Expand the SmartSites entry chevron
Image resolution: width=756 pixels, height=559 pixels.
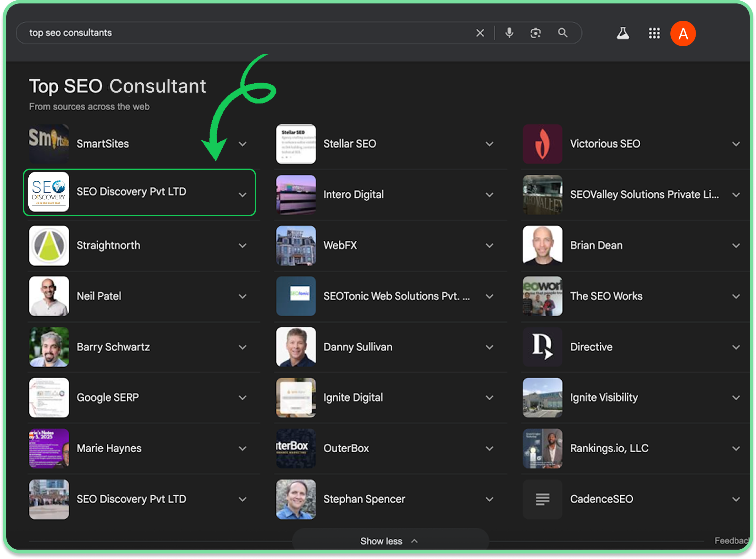click(x=243, y=144)
